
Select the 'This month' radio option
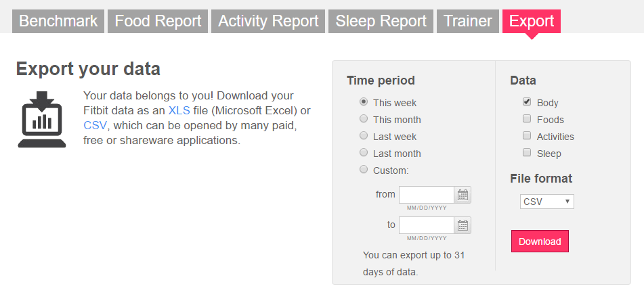pyautogui.click(x=364, y=119)
